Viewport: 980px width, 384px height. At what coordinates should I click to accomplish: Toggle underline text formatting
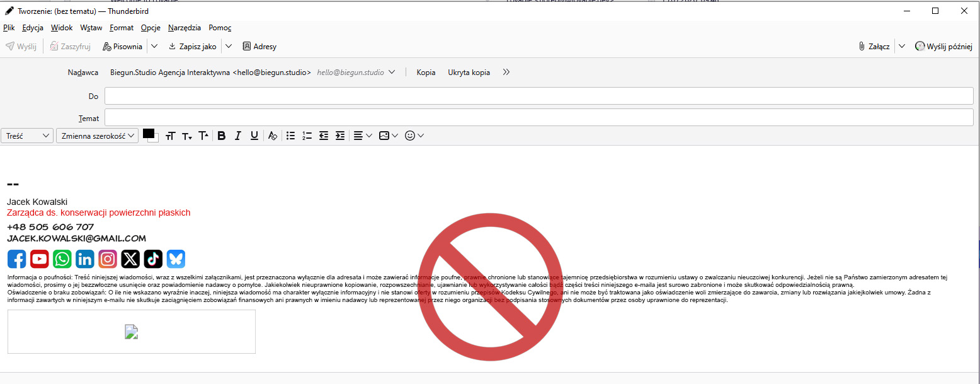click(x=254, y=136)
